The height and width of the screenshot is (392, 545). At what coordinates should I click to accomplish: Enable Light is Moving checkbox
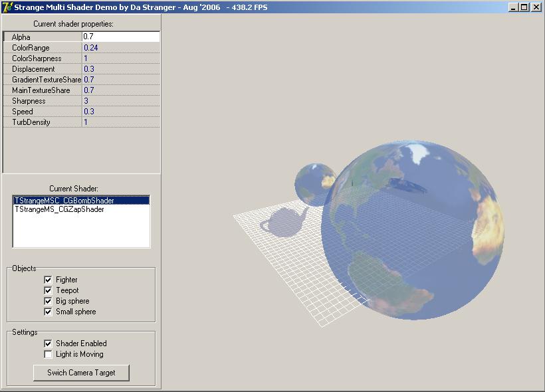point(48,354)
